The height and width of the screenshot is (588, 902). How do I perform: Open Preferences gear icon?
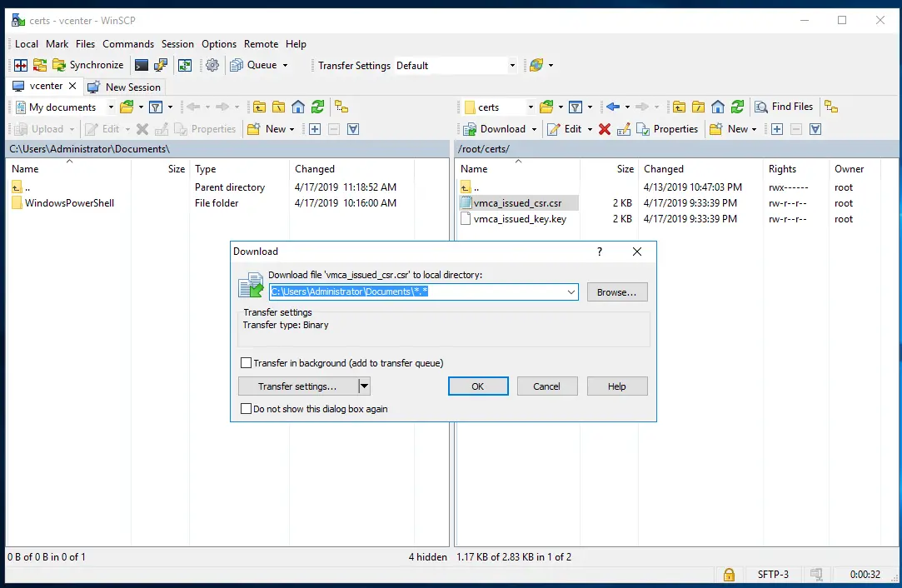tap(212, 65)
